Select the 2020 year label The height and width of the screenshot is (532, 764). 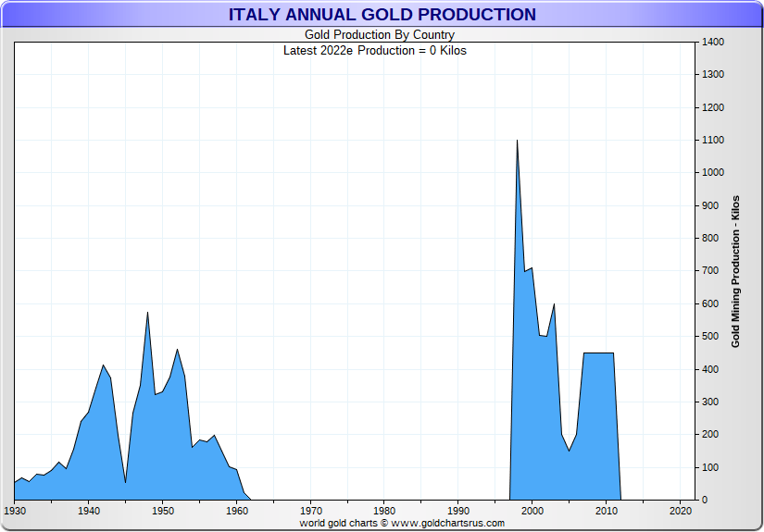click(681, 511)
